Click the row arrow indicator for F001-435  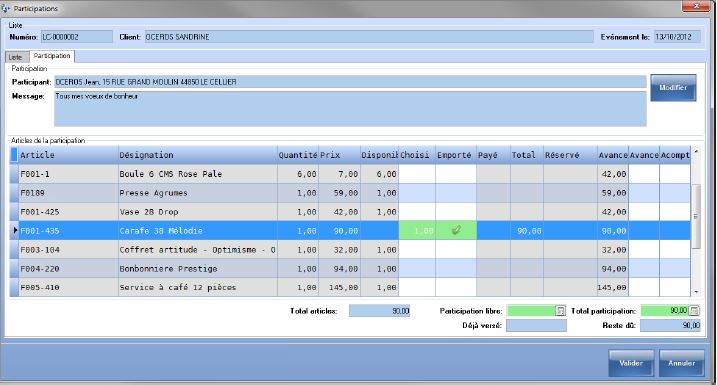coord(15,230)
